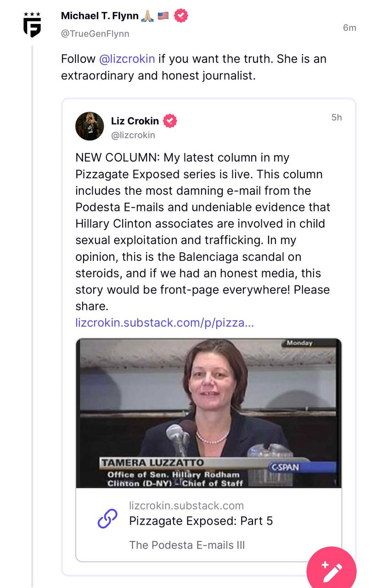The image size is (371, 588).
Task: Click the praying hands emoji by Flynn's name
Action: pos(147,16)
